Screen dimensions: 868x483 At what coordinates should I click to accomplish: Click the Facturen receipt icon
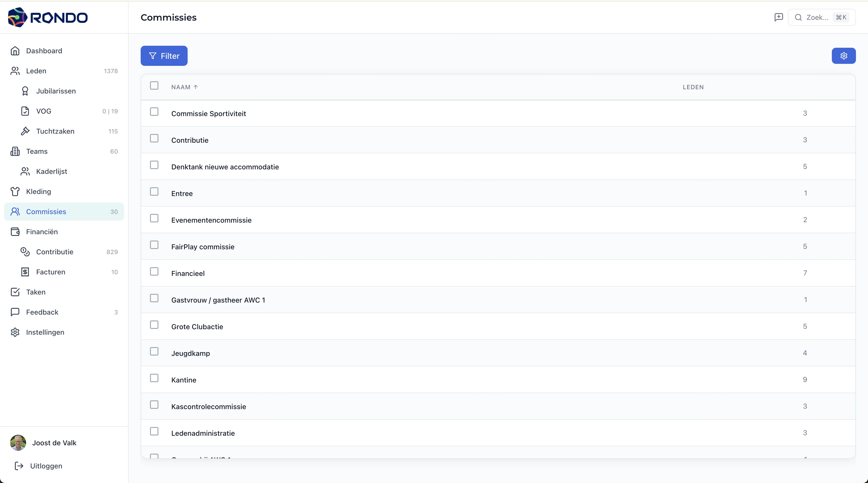coord(25,272)
